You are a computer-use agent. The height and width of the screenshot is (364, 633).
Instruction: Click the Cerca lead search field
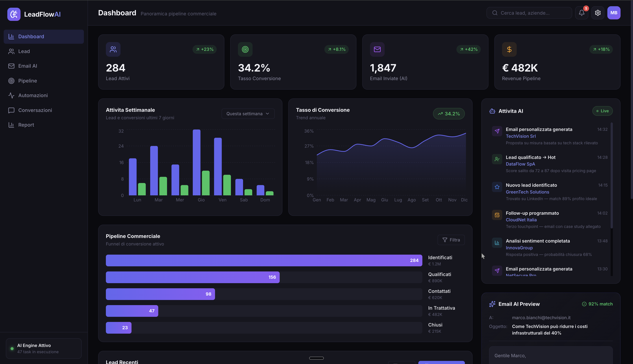[x=529, y=13]
